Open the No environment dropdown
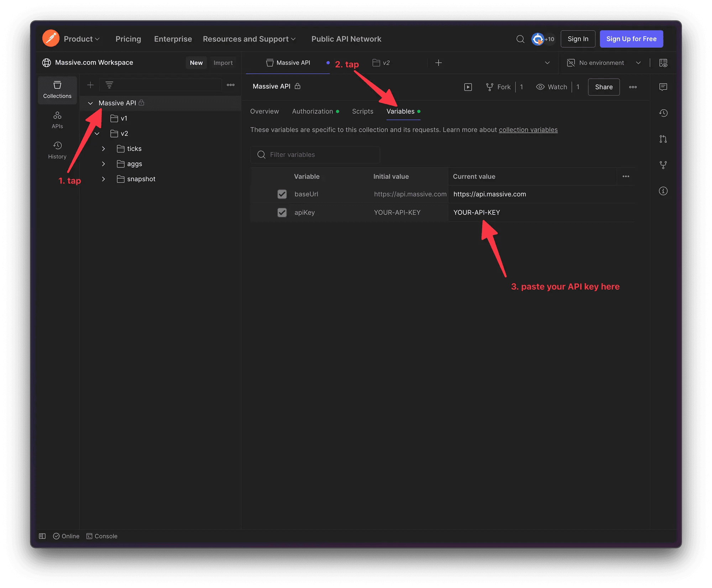 (603, 63)
